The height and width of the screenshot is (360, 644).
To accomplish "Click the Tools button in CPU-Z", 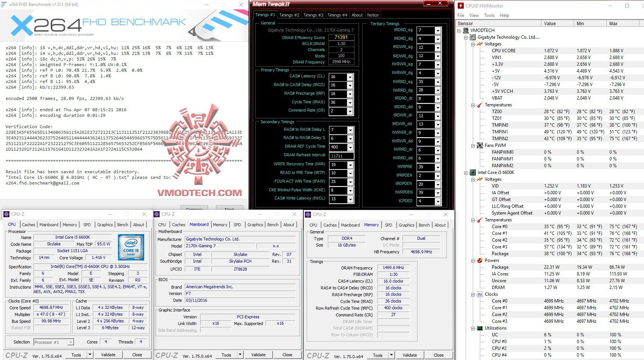I will coord(76,354).
